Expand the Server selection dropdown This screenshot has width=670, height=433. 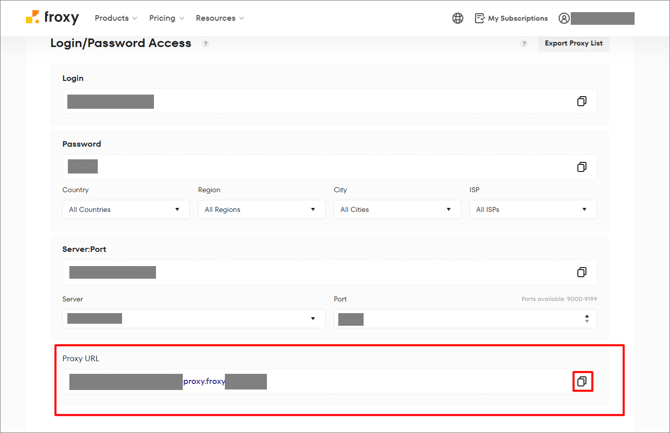coord(193,319)
